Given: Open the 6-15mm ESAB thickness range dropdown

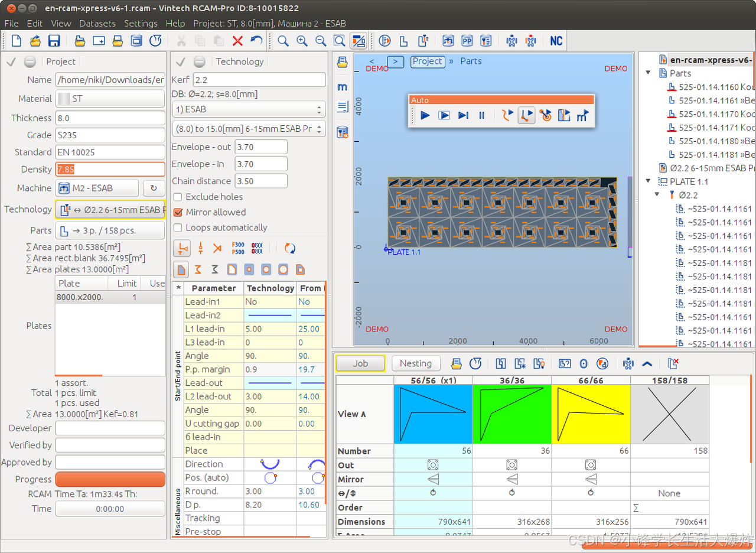Looking at the screenshot, I should pyautogui.click(x=249, y=129).
